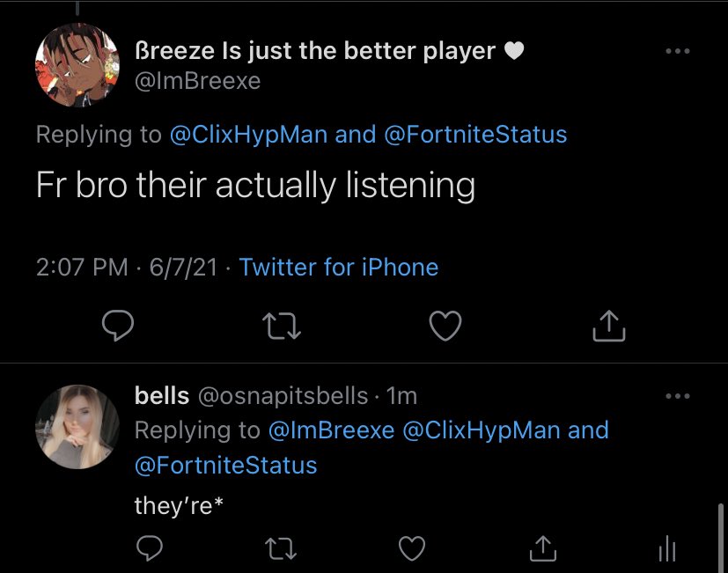Screen dimensions: 728x573
Task: Open ImBreexe's profile picture
Action: click(77, 66)
